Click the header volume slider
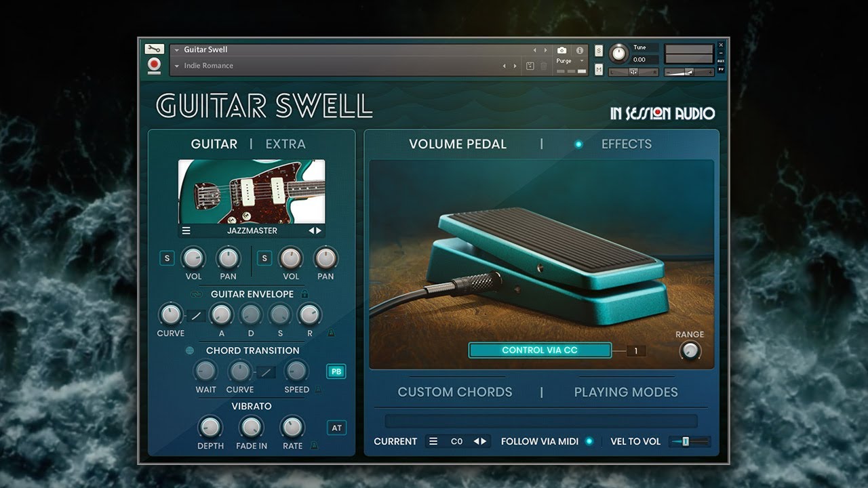 689,73
